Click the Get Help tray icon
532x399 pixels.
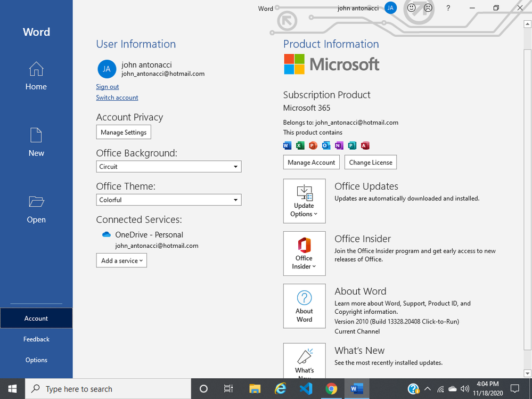[413, 389]
